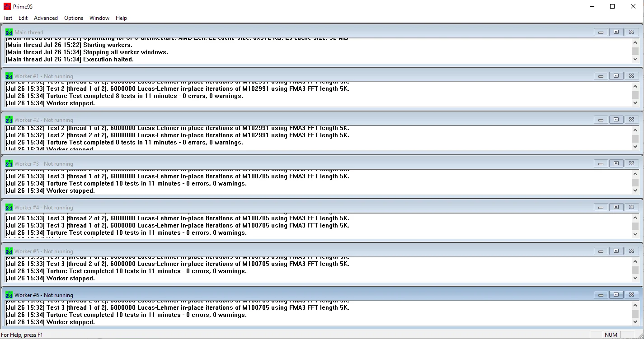644x339 pixels.
Task: Click the Worker #2 window icon
Action: (9, 120)
